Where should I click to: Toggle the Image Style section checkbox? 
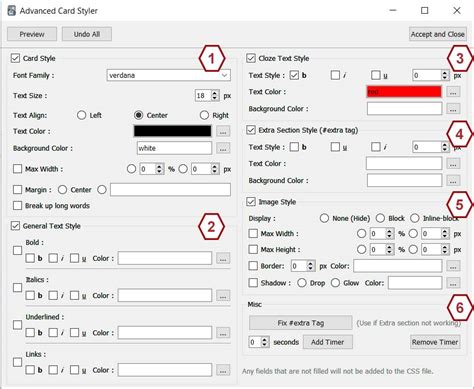pyautogui.click(x=251, y=202)
